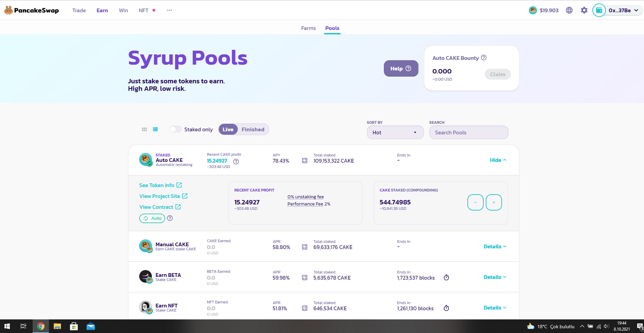Click the Auto CAKE pool token icon
644x333 pixels.
tap(146, 160)
